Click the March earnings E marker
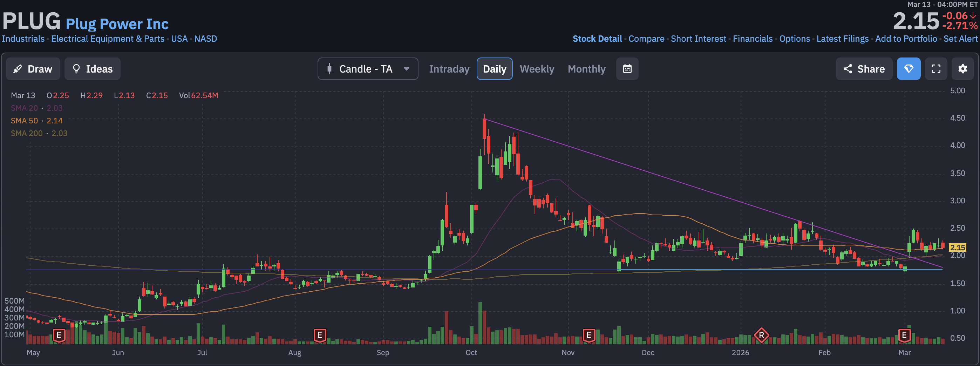Image resolution: width=980 pixels, height=366 pixels. [904, 335]
